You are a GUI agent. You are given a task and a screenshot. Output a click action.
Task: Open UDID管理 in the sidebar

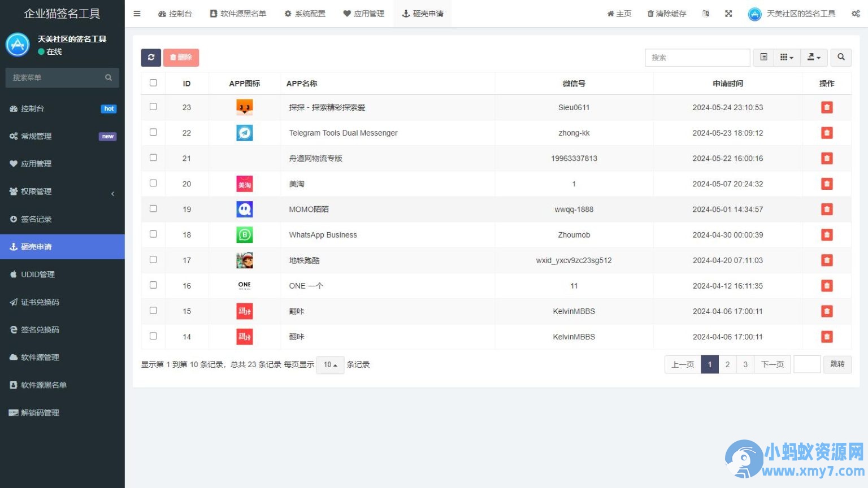click(x=62, y=274)
